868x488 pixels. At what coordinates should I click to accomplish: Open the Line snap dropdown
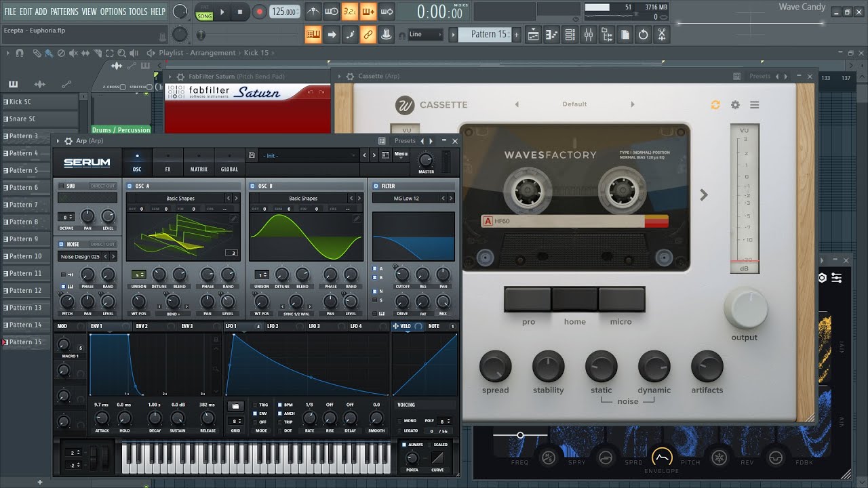point(425,35)
